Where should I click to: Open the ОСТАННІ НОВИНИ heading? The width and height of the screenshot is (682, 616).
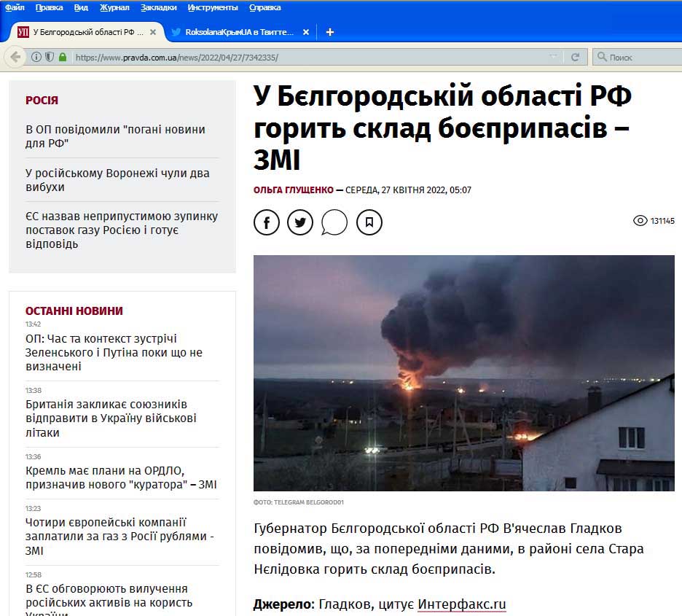click(74, 311)
